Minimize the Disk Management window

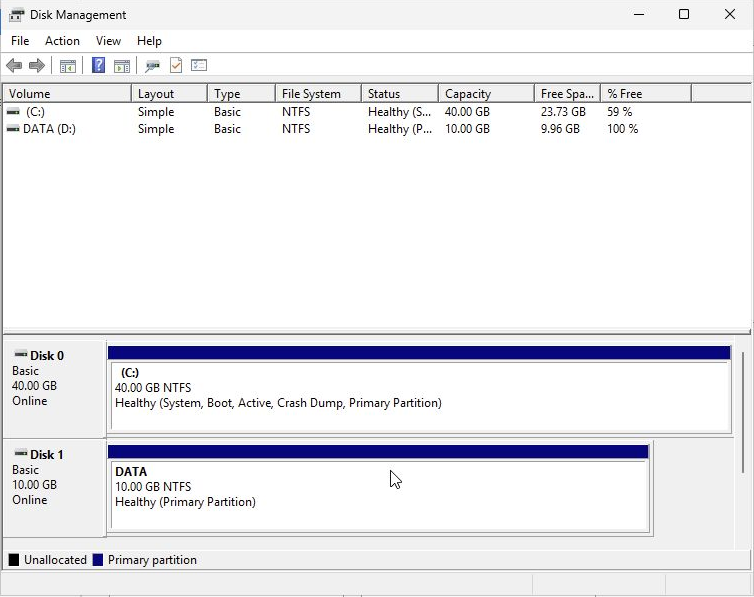(639, 14)
